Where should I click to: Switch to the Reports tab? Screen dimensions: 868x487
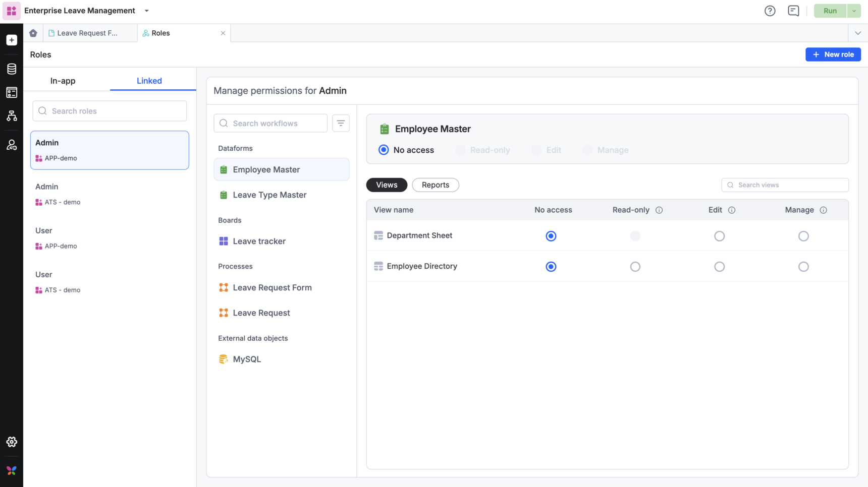(x=435, y=185)
